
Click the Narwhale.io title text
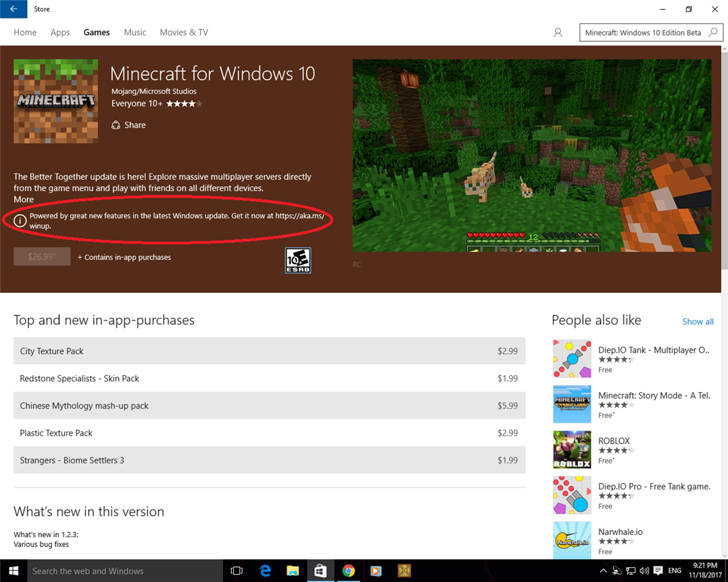point(620,532)
